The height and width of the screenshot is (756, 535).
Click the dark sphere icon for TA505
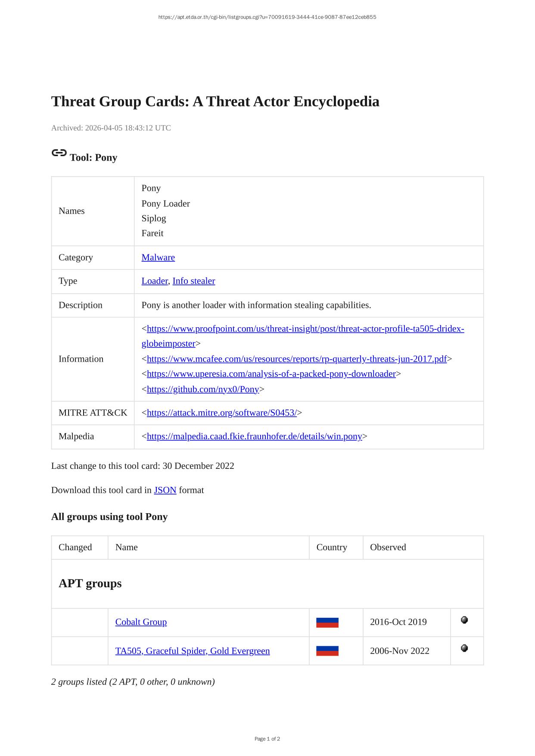(464, 648)
